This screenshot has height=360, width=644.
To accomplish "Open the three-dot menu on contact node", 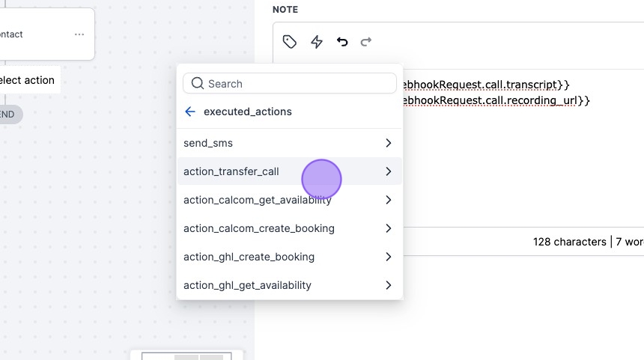I will click(x=79, y=34).
